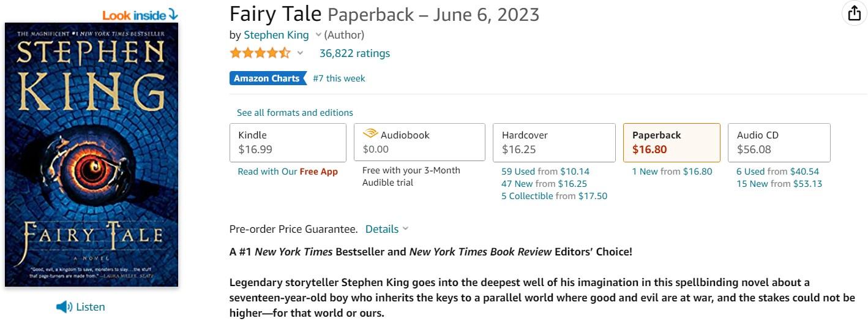868x321 pixels.
Task: Open the 36,822 ratings link
Action: [x=354, y=53]
